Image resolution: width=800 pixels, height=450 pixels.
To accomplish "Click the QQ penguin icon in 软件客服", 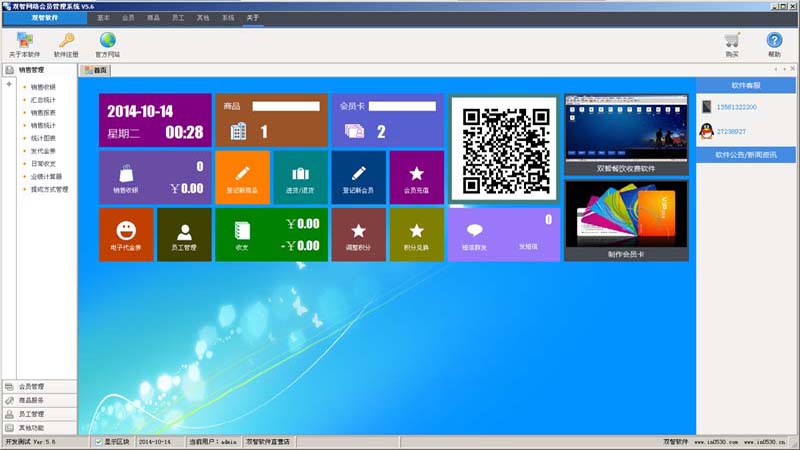I will [x=707, y=131].
